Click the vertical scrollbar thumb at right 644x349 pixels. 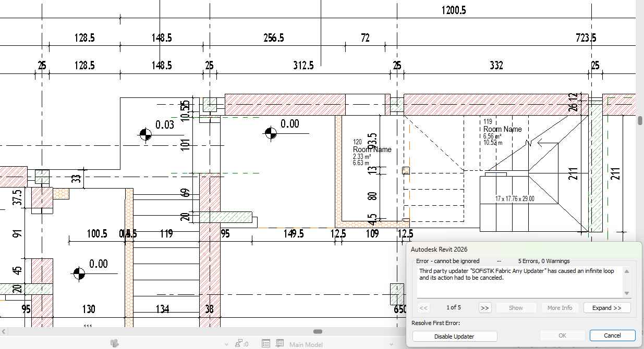(640, 120)
